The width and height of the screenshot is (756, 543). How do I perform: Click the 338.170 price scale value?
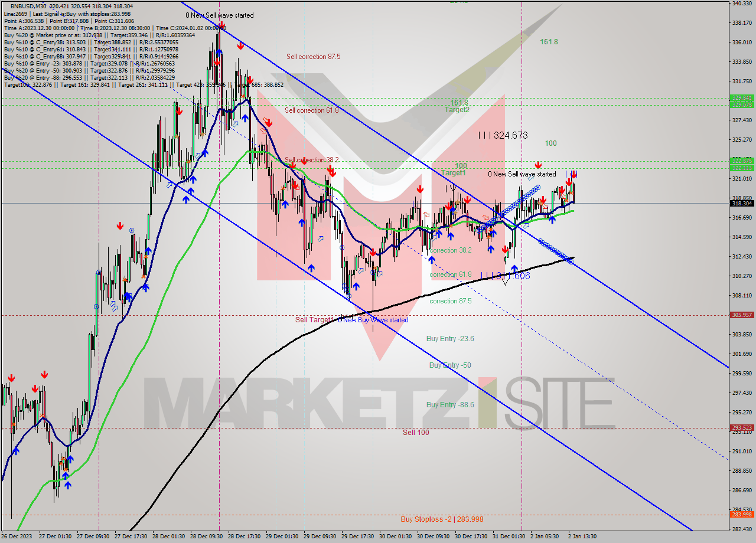[742, 22]
